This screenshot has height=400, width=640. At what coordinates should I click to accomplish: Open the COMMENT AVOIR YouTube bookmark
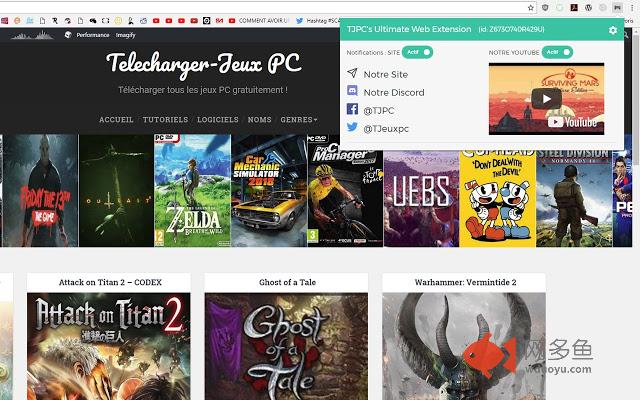(259, 20)
